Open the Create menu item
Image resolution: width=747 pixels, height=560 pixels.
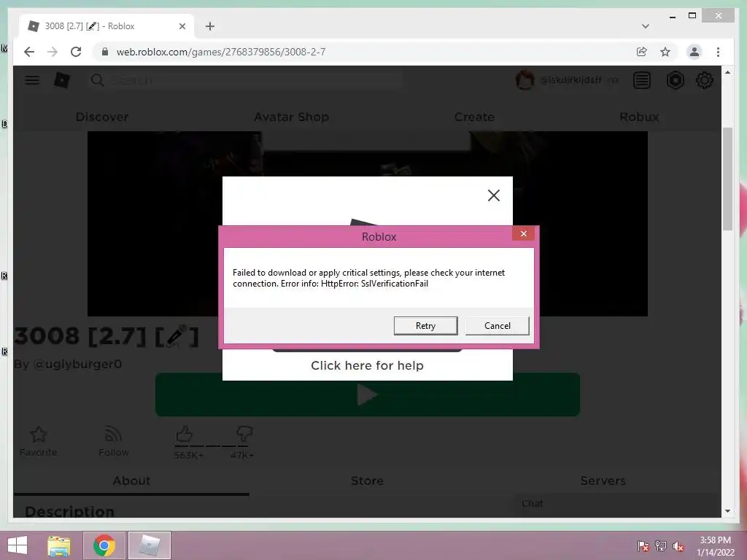tap(474, 117)
